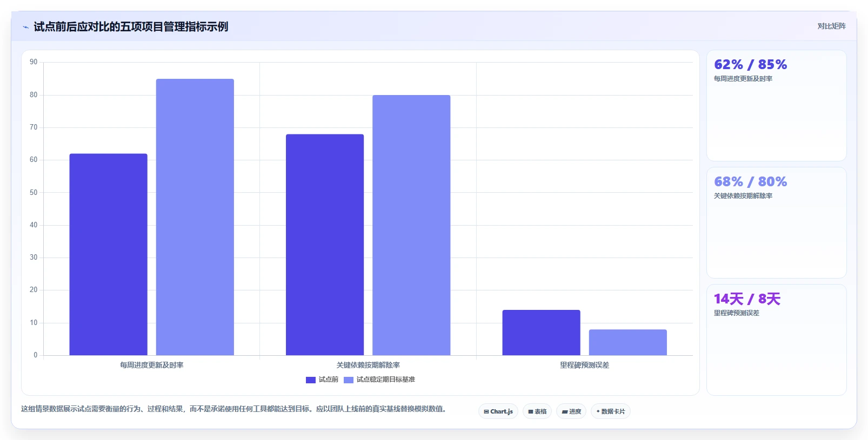Click the y-axis tick label 90
Screen dimensions: 868x440
pos(34,62)
